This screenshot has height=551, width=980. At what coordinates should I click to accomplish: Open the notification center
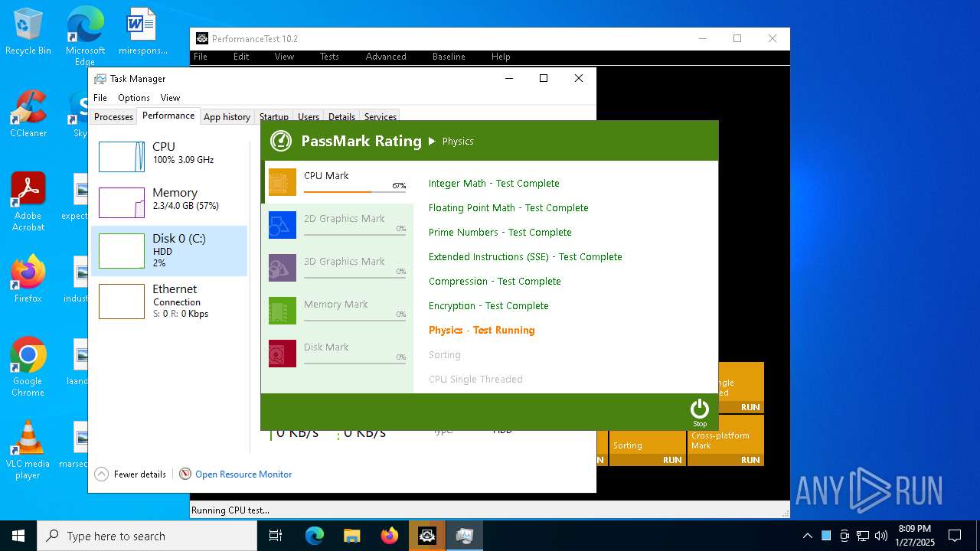click(x=955, y=536)
